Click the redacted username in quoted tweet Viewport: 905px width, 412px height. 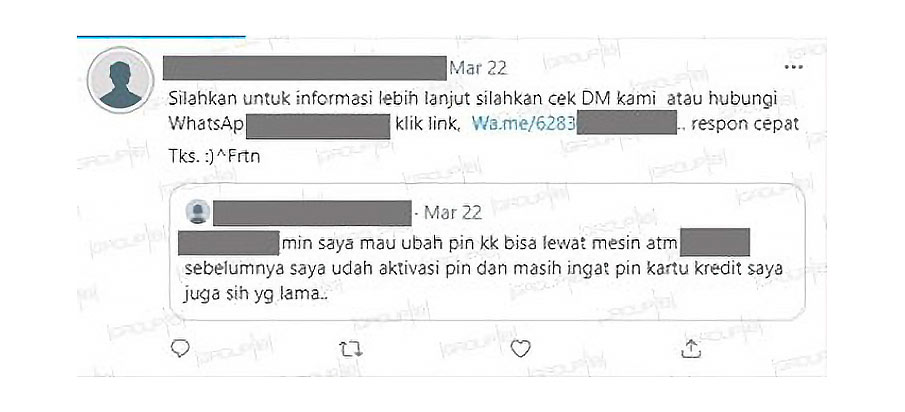pyautogui.click(x=312, y=213)
